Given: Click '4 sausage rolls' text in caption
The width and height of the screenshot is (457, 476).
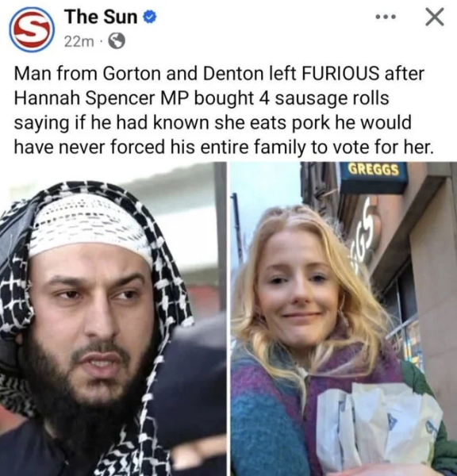Looking at the screenshot, I should (x=324, y=98).
